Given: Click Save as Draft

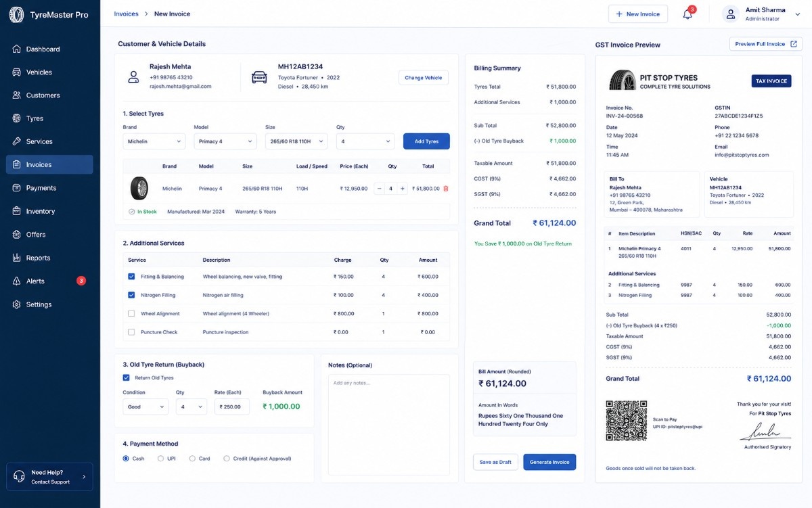Looking at the screenshot, I should click(x=495, y=462).
